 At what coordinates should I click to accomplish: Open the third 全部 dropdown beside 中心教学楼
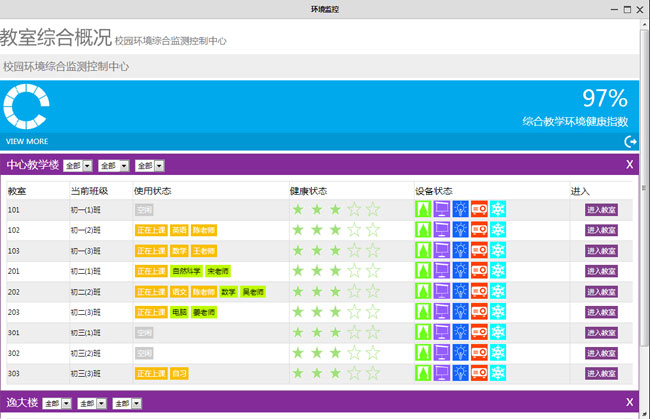pyautogui.click(x=150, y=165)
